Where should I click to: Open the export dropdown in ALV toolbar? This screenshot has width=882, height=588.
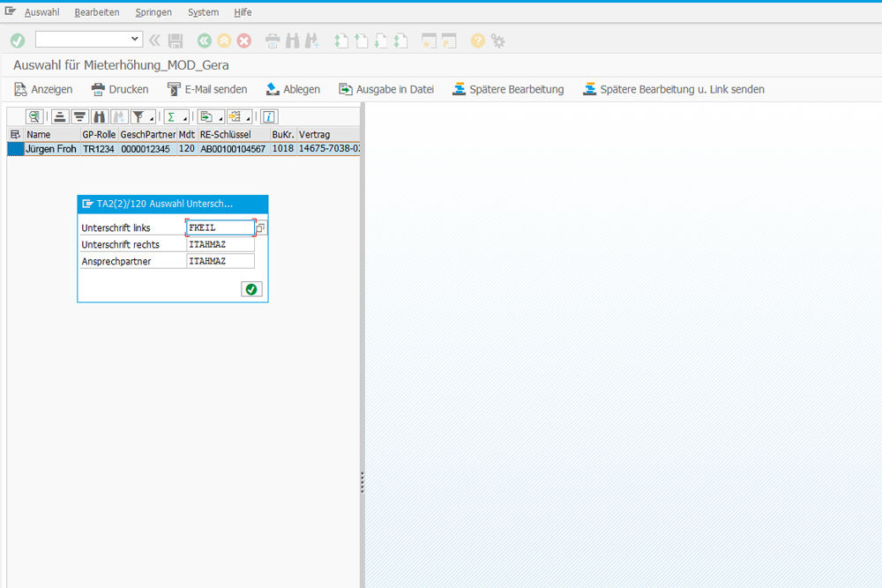tap(219, 117)
